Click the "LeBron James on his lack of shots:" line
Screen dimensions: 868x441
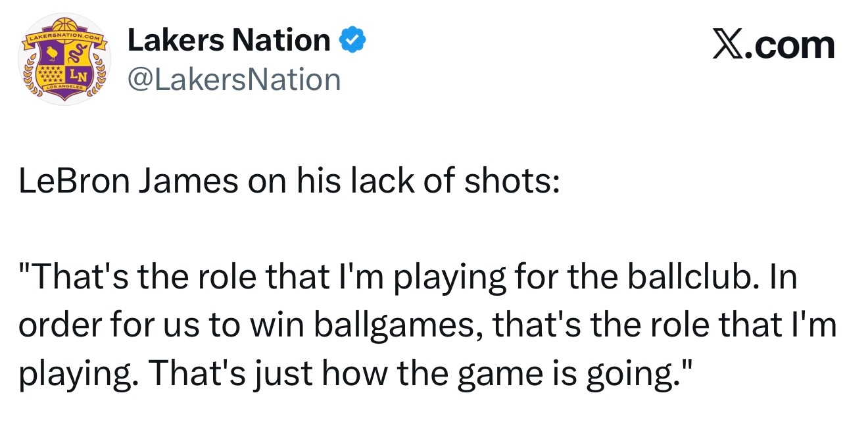tap(289, 181)
